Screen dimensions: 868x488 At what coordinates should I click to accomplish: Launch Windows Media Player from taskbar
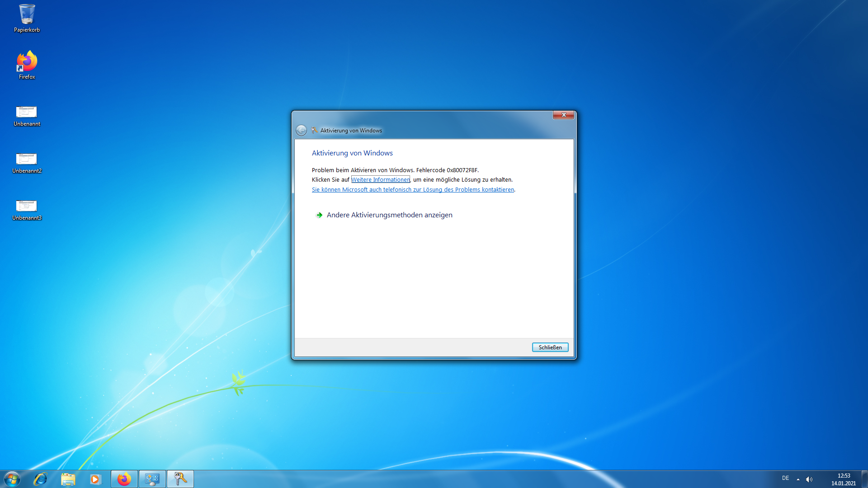click(95, 479)
